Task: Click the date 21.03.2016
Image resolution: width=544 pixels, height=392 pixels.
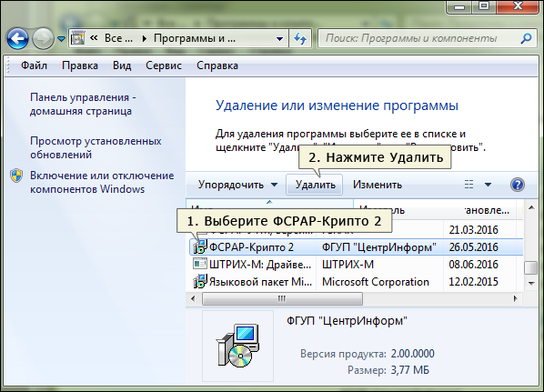Action: (474, 229)
